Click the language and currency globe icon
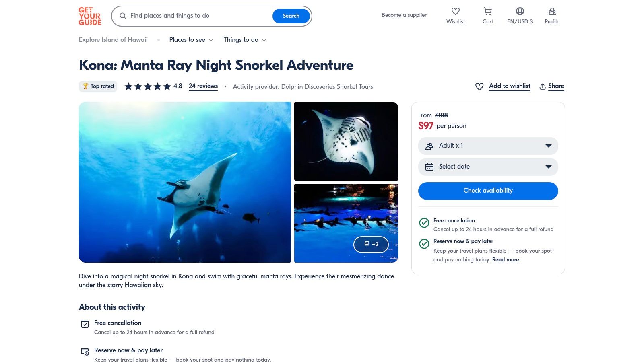Screen dimensions: 644x362 pyautogui.click(x=520, y=12)
